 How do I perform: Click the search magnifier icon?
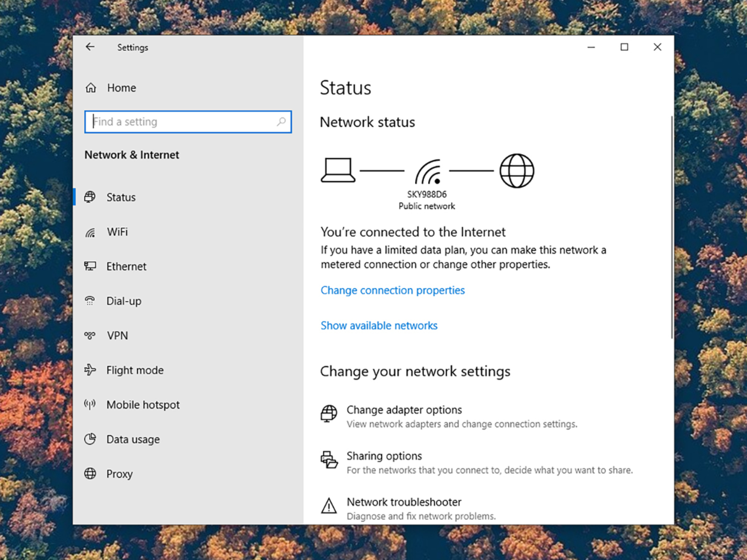point(281,121)
